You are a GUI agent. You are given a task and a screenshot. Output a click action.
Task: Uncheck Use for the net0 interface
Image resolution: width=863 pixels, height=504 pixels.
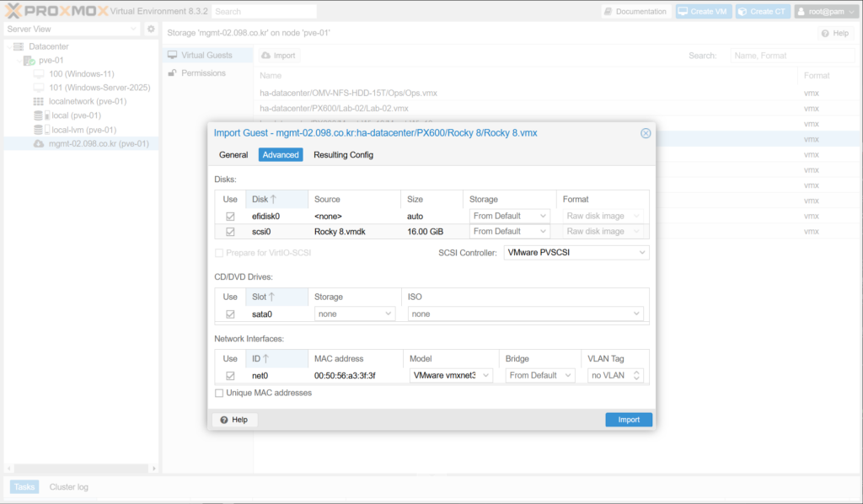[x=230, y=376]
